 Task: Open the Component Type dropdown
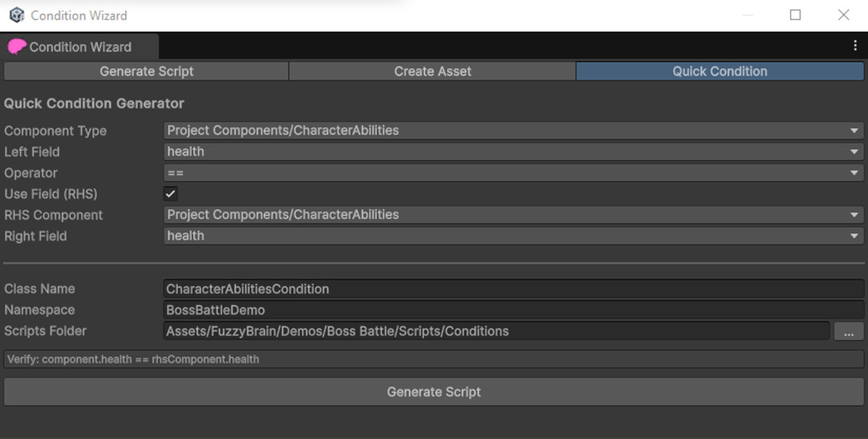click(x=514, y=131)
